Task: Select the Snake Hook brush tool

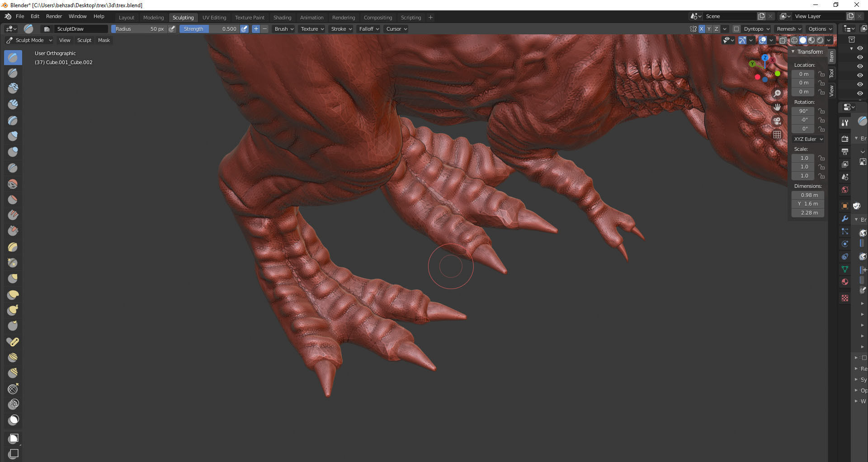Action: click(13, 310)
